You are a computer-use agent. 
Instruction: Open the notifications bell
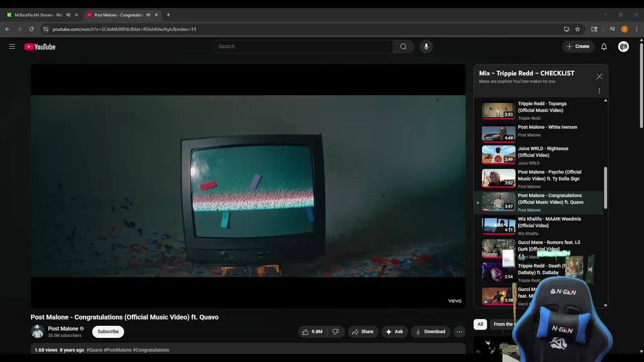tap(604, 47)
